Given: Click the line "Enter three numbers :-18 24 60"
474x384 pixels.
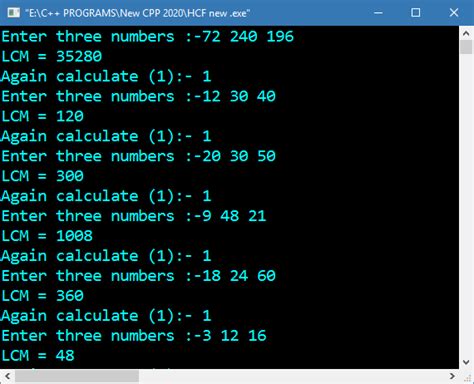Looking at the screenshot, I should click(x=139, y=276).
